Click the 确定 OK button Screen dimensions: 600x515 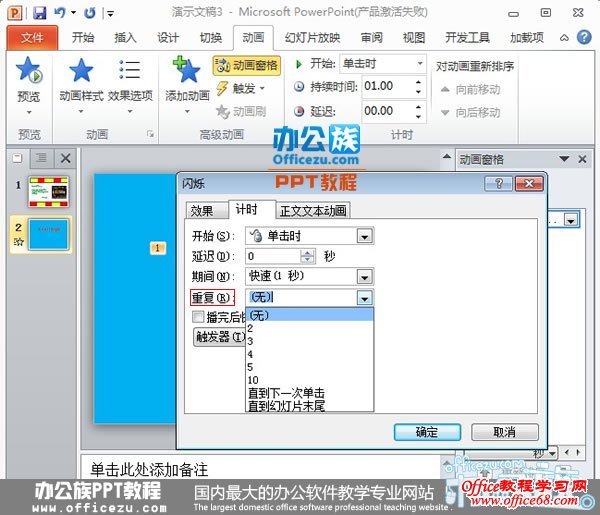pyautogui.click(x=427, y=432)
